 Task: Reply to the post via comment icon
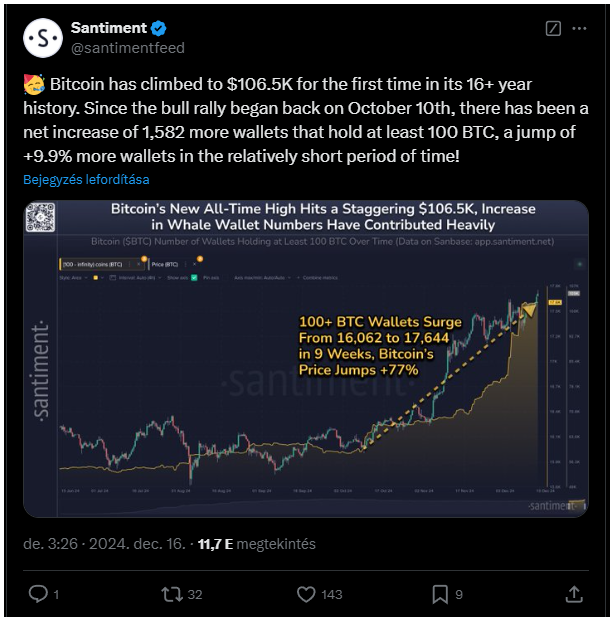coord(38,594)
